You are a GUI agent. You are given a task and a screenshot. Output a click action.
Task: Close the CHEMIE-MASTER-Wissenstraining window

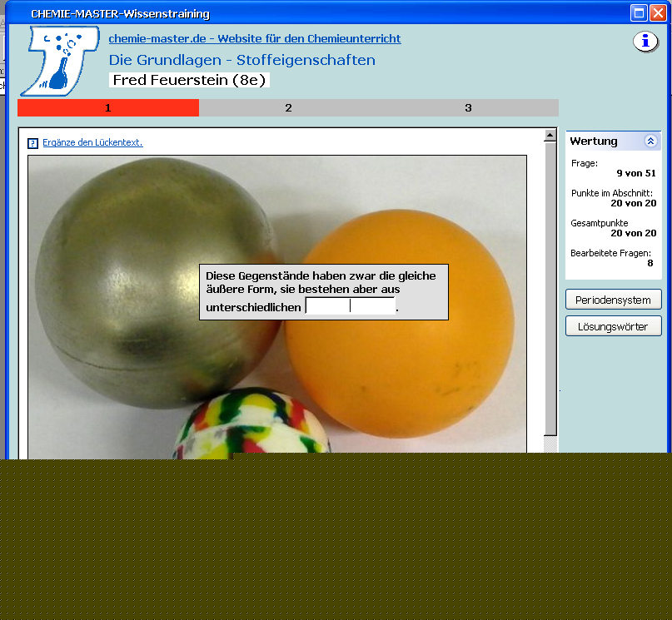(x=657, y=12)
